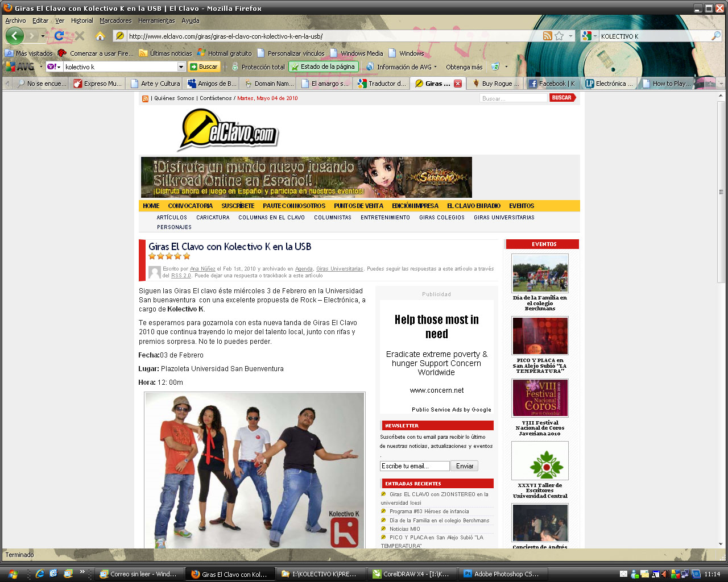Click the red BUSCAR site search button

[562, 98]
